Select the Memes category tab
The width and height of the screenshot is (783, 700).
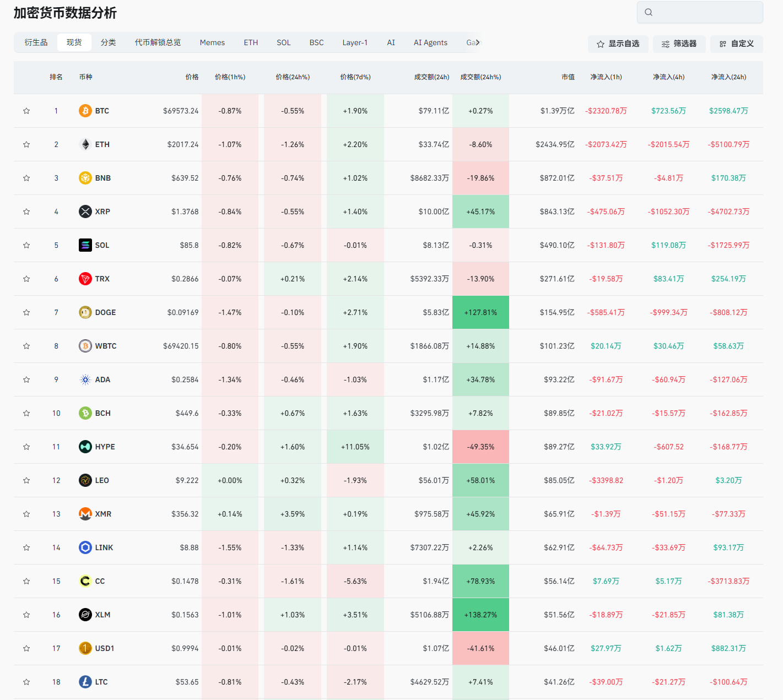click(x=212, y=42)
